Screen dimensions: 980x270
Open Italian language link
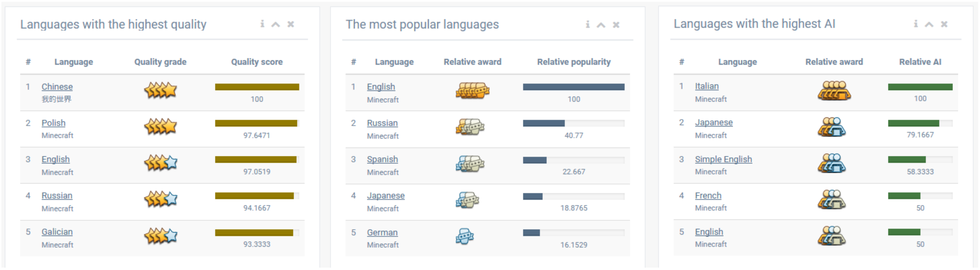pyautogui.click(x=706, y=86)
